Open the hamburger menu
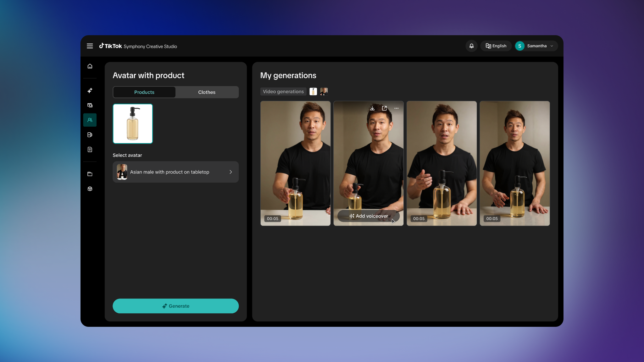 pyautogui.click(x=90, y=46)
